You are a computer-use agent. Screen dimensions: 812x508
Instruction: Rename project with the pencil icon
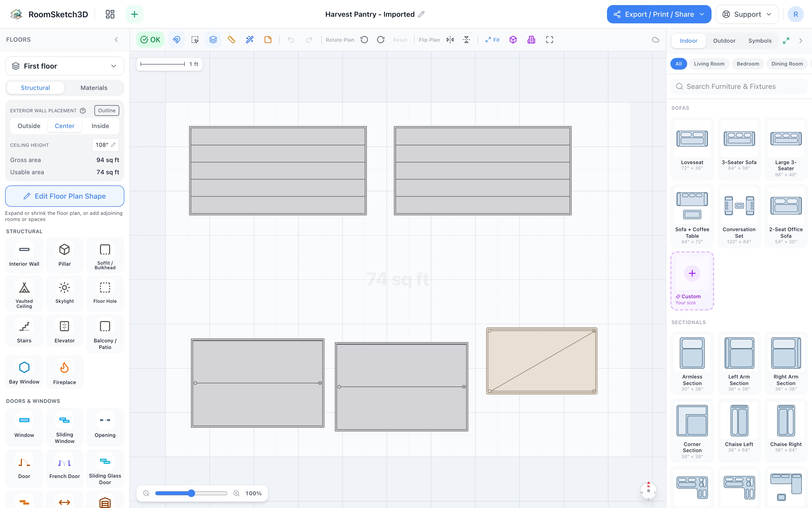click(421, 14)
